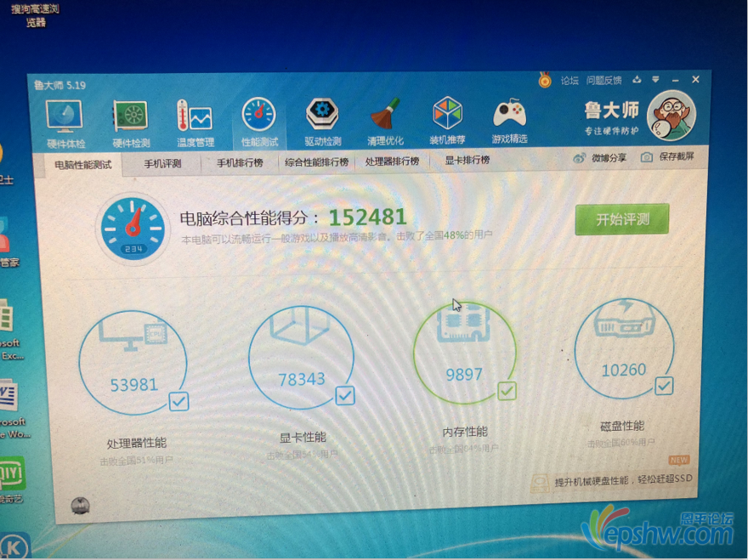The image size is (748, 560).
Task: Click the processor score 53981
Action: tap(134, 385)
